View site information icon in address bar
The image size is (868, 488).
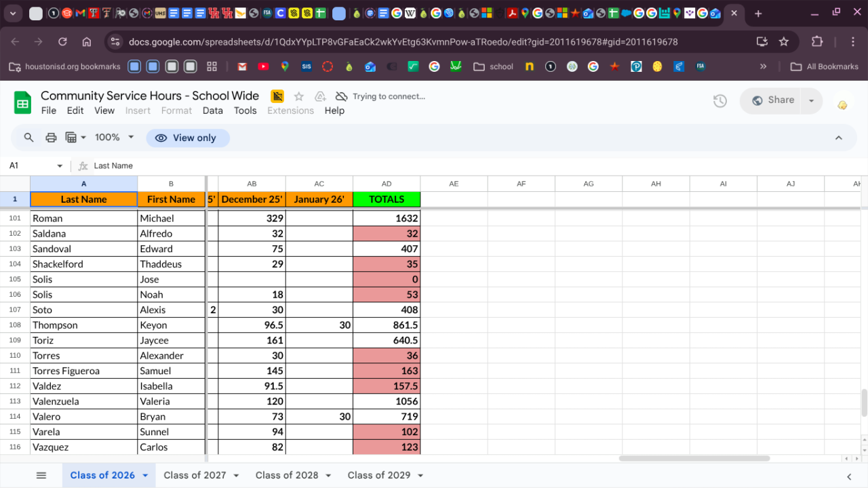point(115,41)
